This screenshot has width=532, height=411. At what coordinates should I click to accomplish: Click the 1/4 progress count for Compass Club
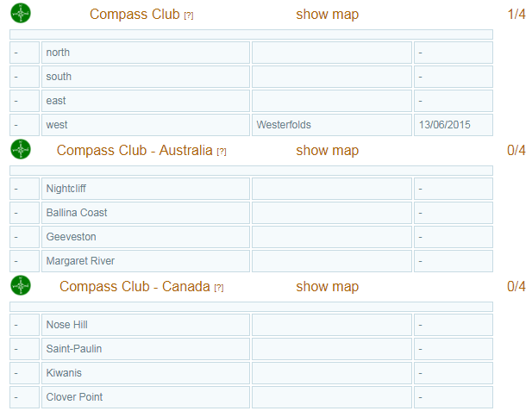[516, 15]
